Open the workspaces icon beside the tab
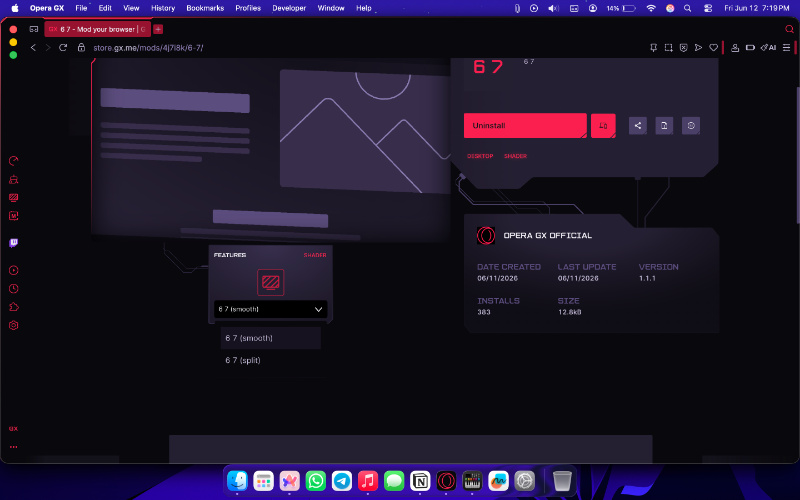Image resolution: width=800 pixels, height=500 pixels. click(34, 29)
